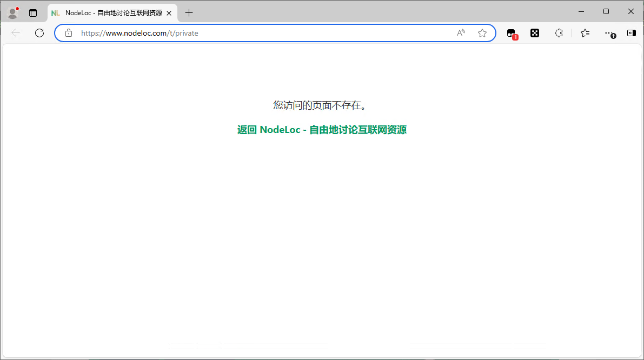Close the NodeLoc tab

pos(169,13)
